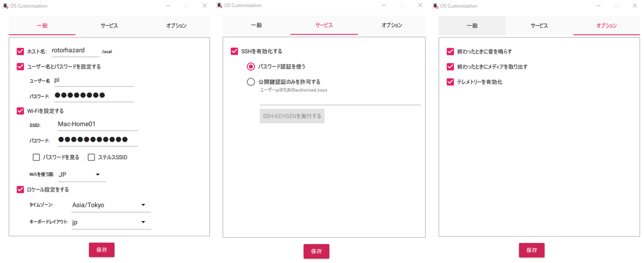Screen dimensions: 644x263
Task: Toggle ロケール設定をする checkbox
Action: click(20, 189)
